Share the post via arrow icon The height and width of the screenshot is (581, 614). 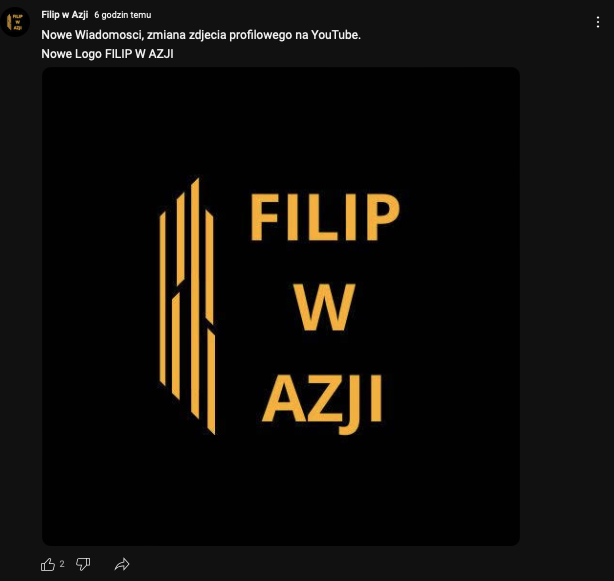tap(122, 564)
